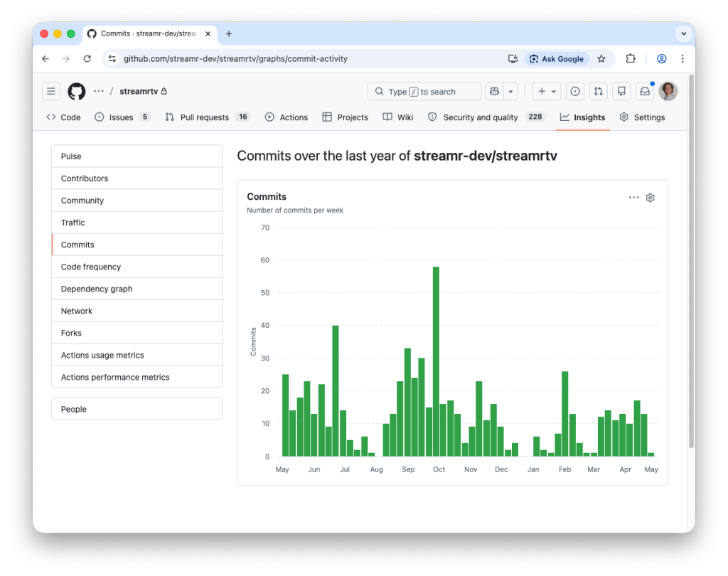Click the Ask Google button
Viewport: 728px width, 576px height.
coord(557,58)
